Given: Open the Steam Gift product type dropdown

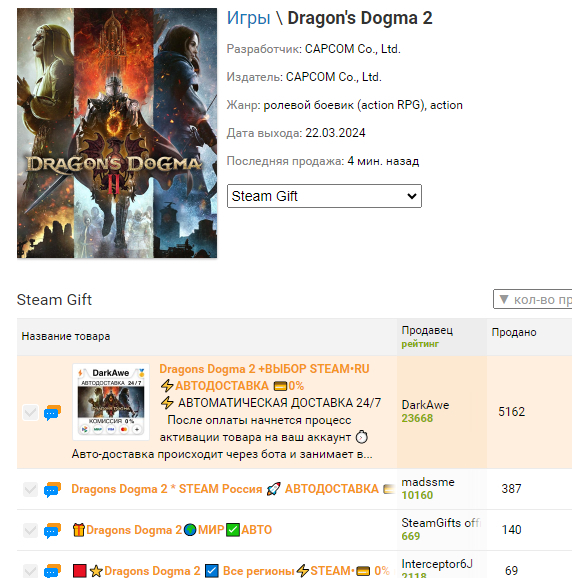Looking at the screenshot, I should (x=324, y=196).
